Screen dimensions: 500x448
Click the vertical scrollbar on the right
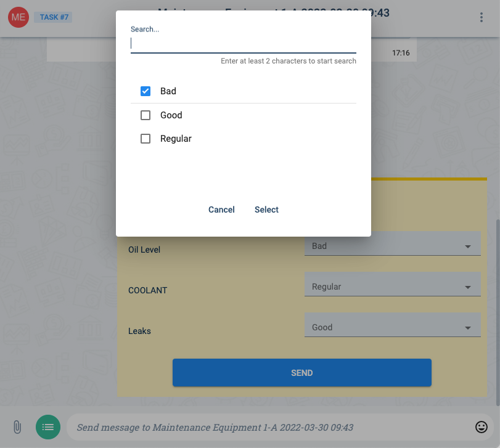[x=498, y=312]
